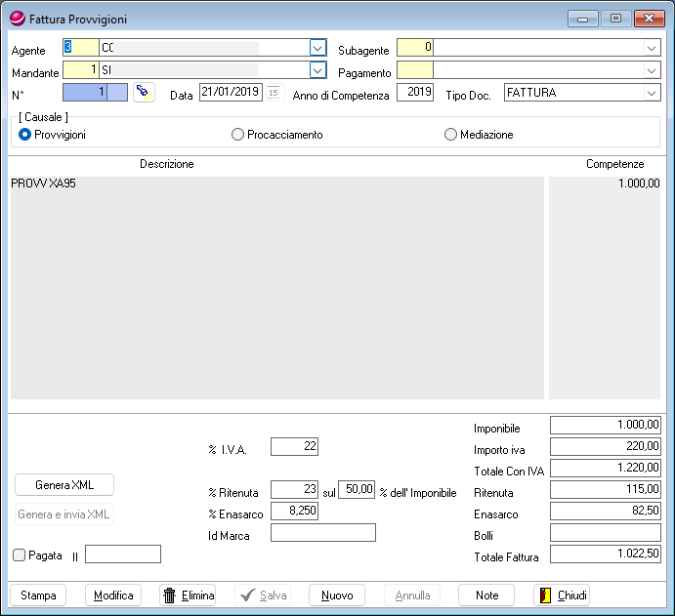Viewport: 675px width, 616px height.
Task: Open the Mandante dropdown
Action: coord(317,70)
